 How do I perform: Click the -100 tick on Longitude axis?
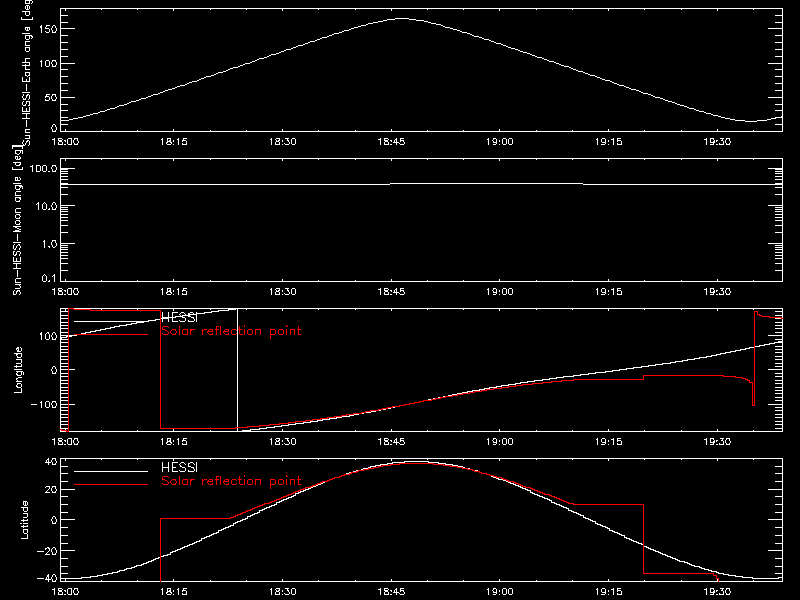44,405
